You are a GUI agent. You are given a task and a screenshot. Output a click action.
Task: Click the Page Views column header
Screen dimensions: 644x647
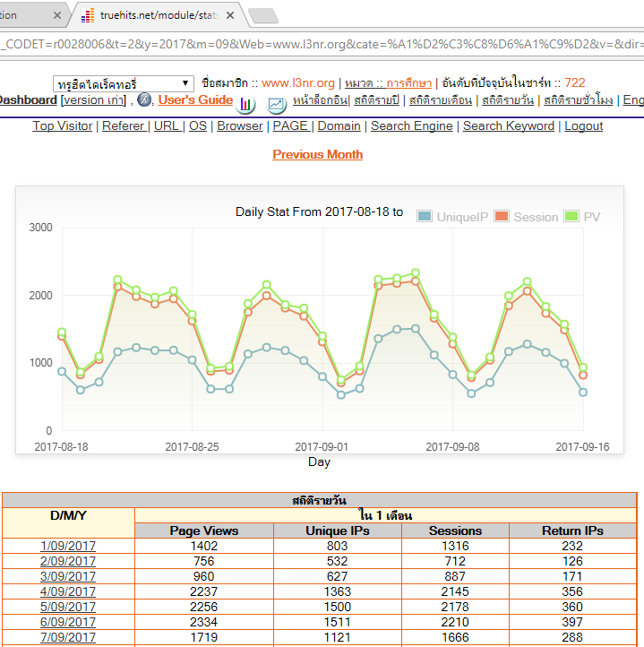pos(204,531)
